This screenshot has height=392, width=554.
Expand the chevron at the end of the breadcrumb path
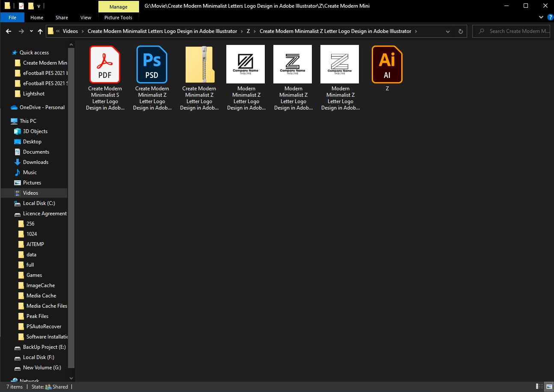[x=416, y=31]
